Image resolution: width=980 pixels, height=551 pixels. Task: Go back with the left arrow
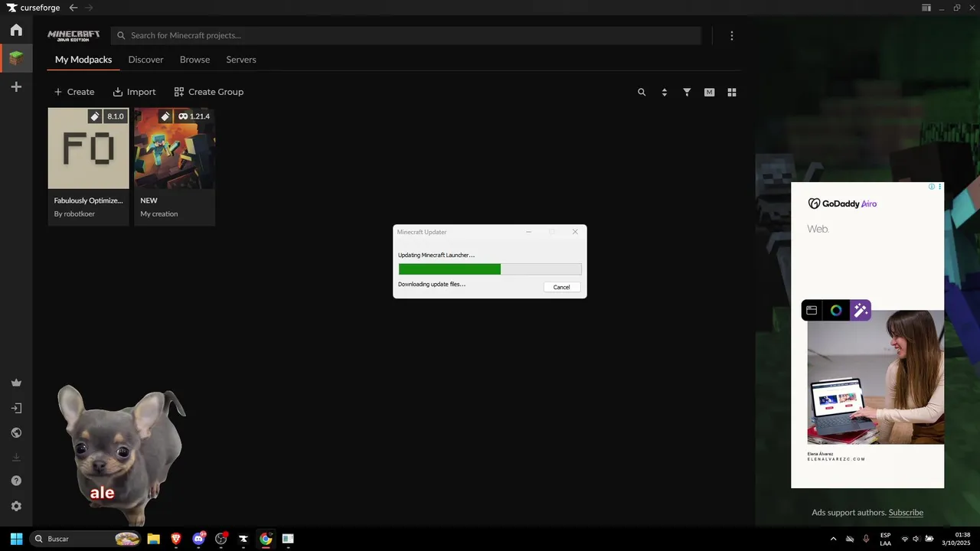click(x=73, y=8)
